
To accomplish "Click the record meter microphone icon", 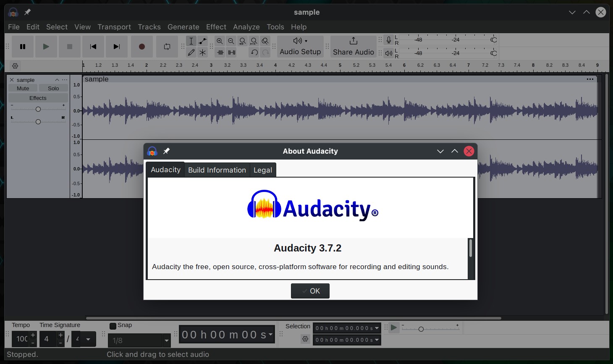I will click(x=389, y=40).
